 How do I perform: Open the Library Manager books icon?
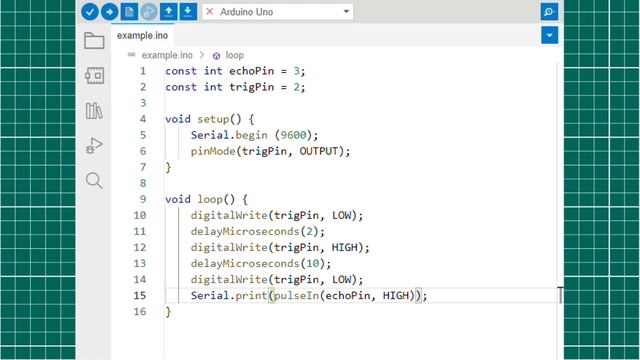(94, 111)
